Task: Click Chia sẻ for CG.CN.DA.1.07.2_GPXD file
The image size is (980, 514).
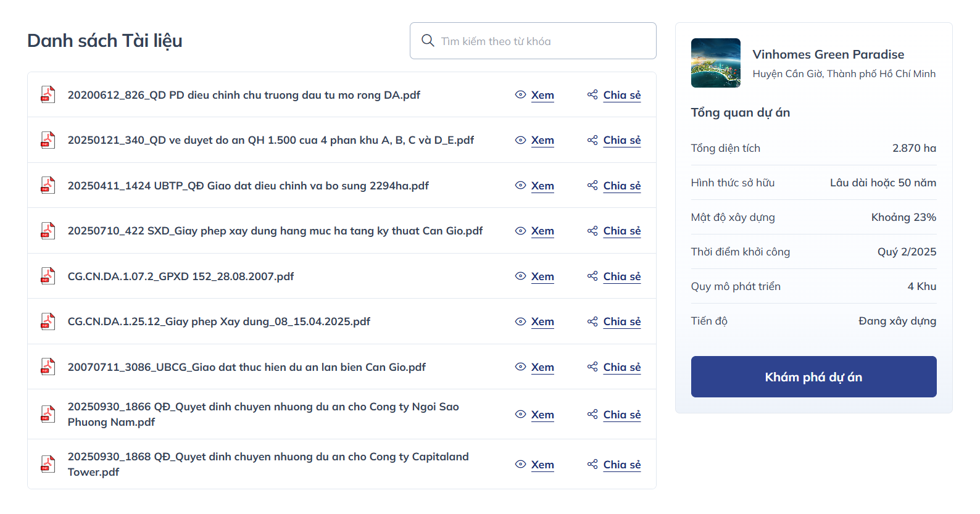Action: click(x=621, y=276)
